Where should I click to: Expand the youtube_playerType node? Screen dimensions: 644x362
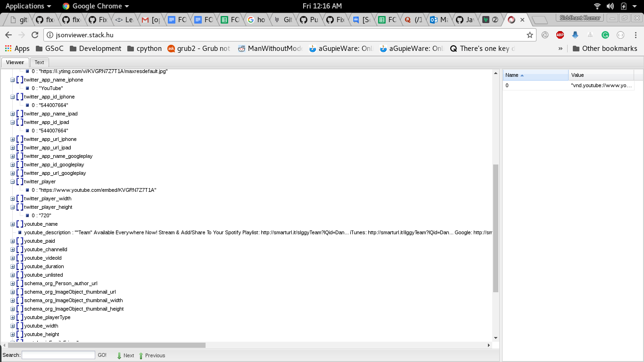pyautogui.click(x=13, y=317)
